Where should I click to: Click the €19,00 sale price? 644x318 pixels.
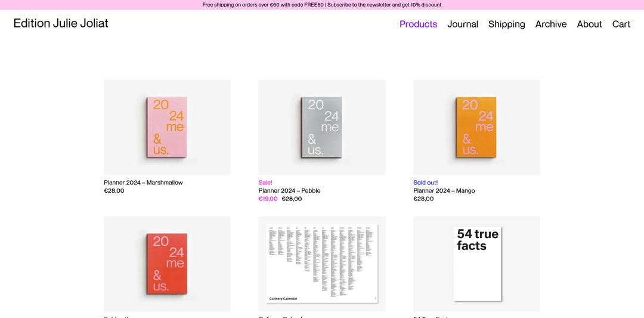268,199
